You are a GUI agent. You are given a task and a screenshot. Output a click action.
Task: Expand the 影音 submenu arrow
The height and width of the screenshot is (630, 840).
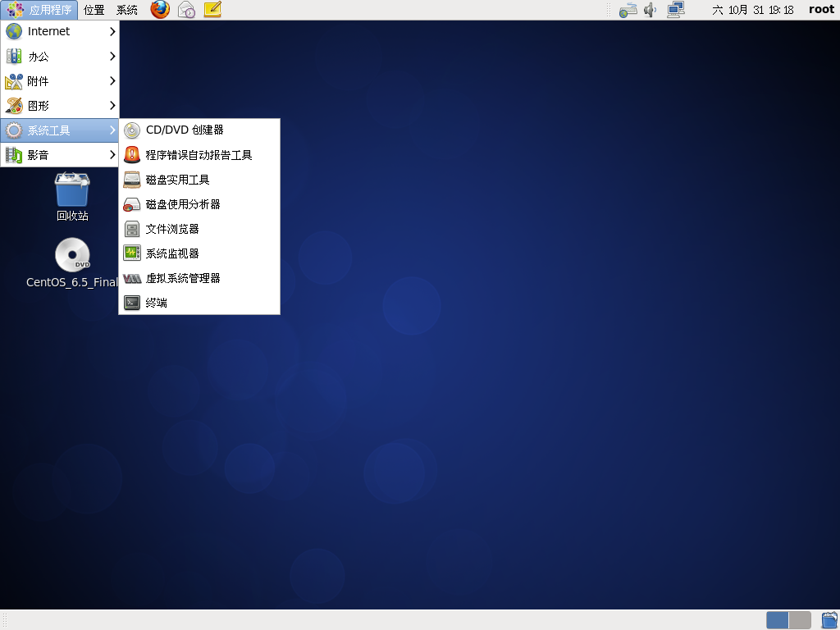112,155
